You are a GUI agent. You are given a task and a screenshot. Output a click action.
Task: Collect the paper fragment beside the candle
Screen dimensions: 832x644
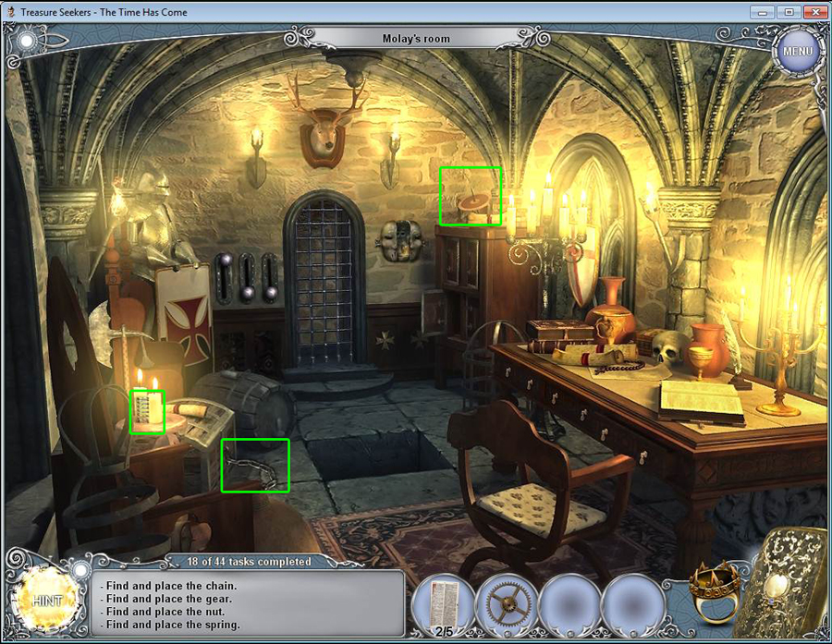[x=147, y=411]
